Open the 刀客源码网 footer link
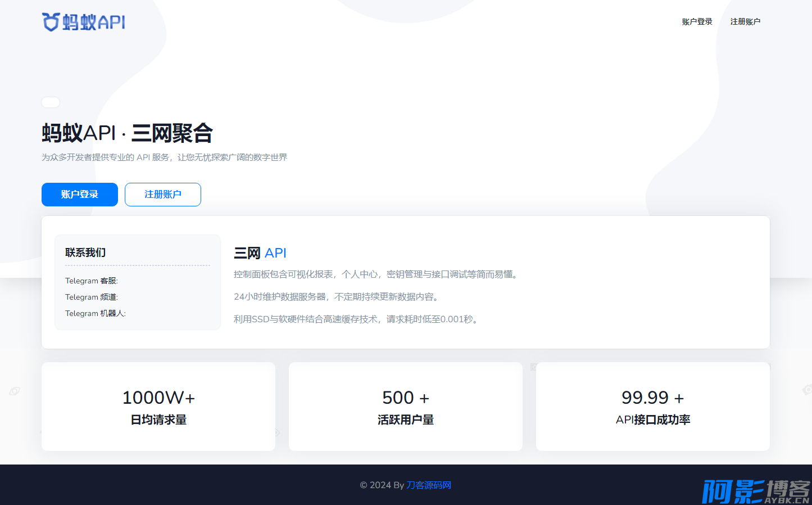This screenshot has height=505, width=812. pos(429,485)
